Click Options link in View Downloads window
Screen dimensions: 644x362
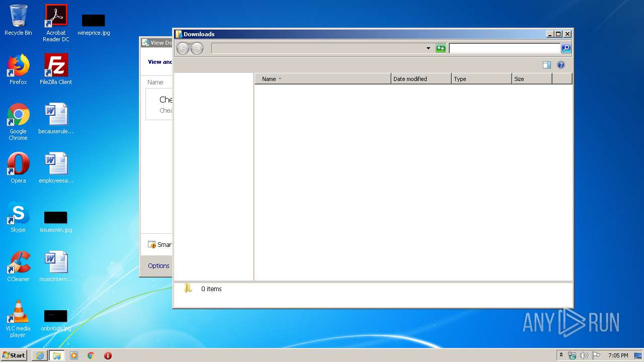(x=158, y=266)
